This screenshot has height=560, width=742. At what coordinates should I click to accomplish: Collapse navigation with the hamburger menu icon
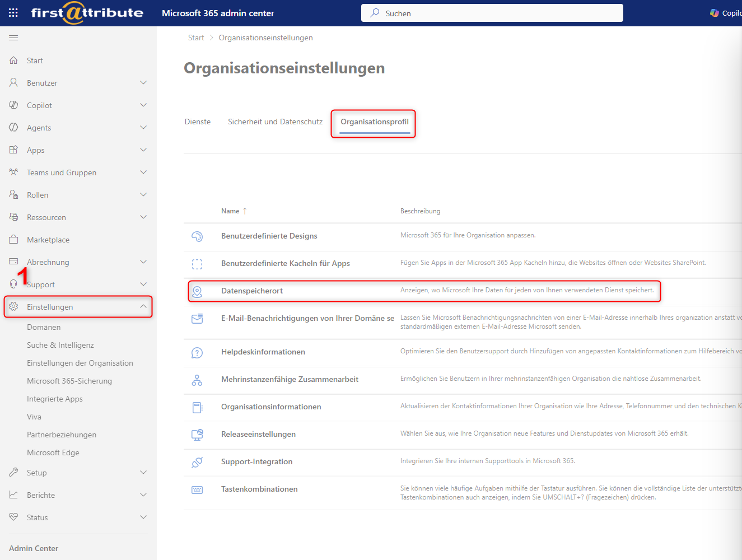13,38
